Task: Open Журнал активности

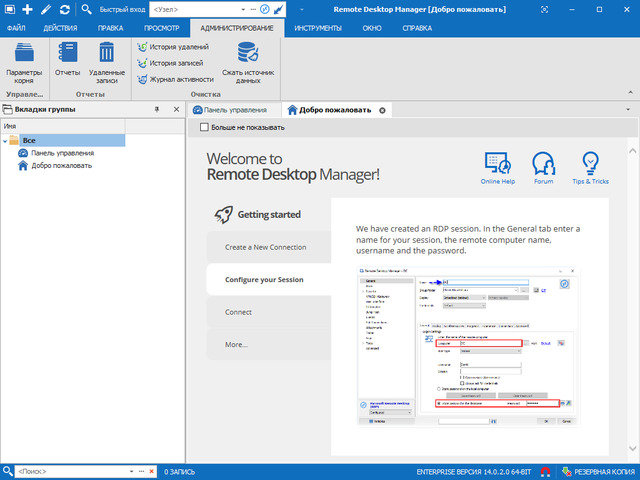Action: click(x=176, y=79)
